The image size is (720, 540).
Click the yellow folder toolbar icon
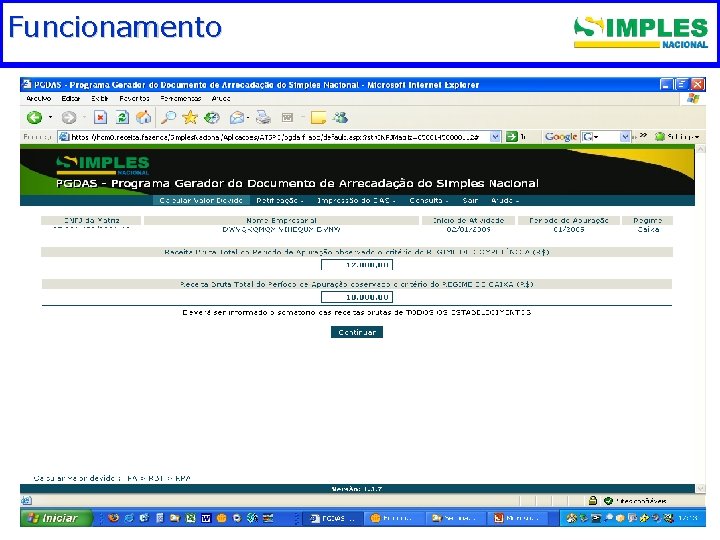318,118
